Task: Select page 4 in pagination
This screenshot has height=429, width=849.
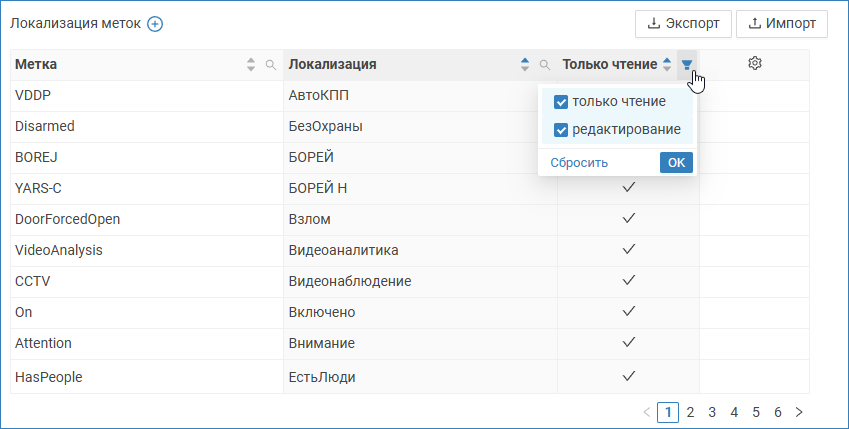Action: click(x=734, y=412)
